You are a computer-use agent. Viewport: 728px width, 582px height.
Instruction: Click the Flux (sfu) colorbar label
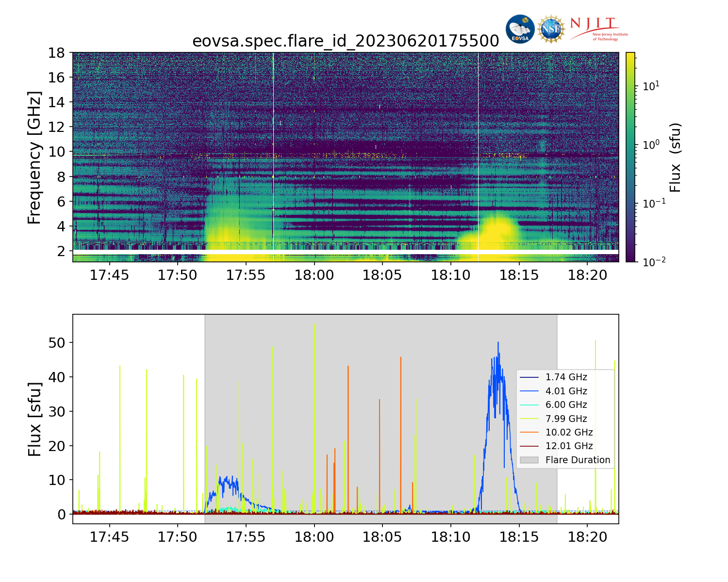pyautogui.click(x=675, y=157)
